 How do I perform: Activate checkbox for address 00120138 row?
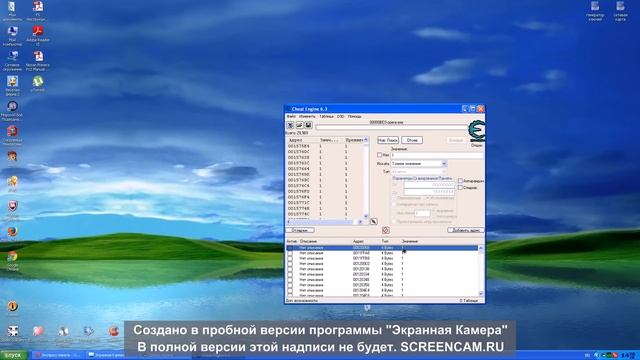click(290, 269)
